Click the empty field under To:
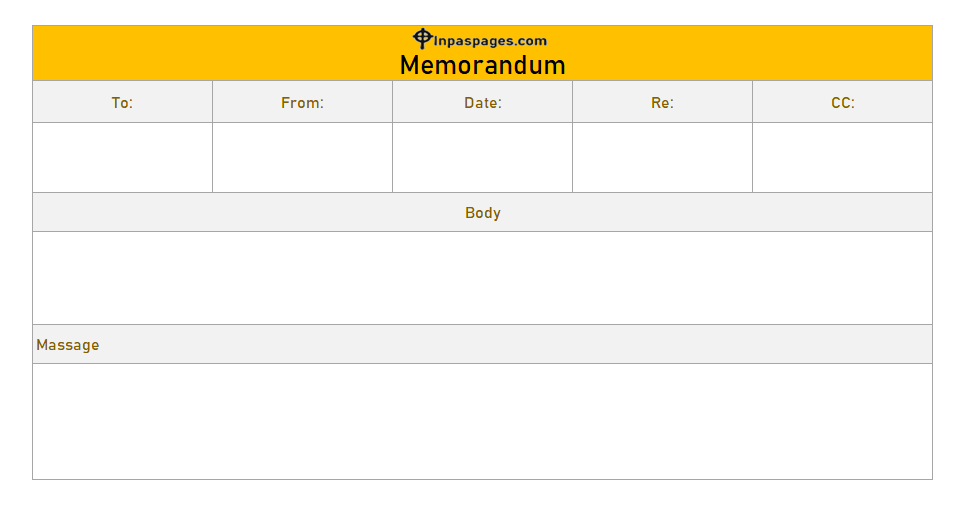The image size is (968, 515). point(122,157)
